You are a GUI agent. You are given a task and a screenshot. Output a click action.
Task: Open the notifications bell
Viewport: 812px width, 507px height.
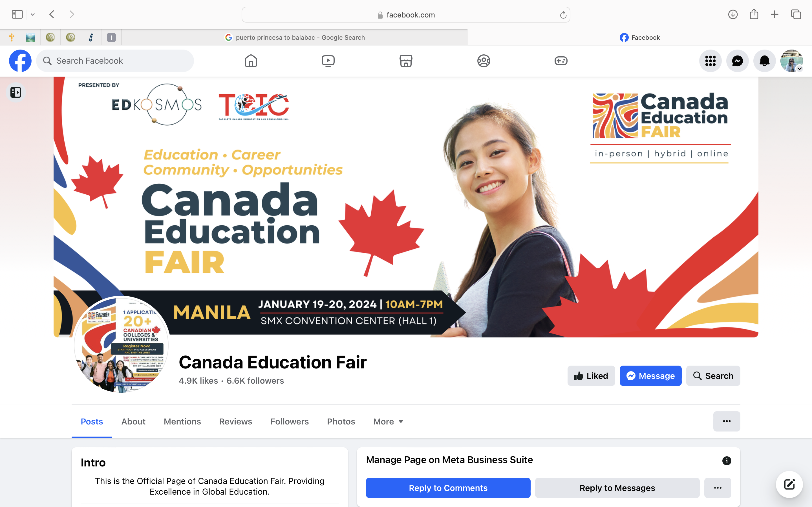pyautogui.click(x=764, y=61)
